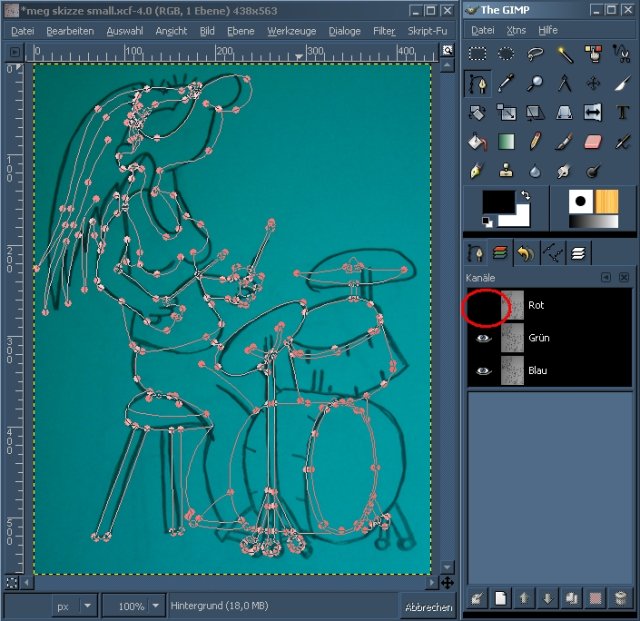Open the Xtns menu in The GIMP window
The width and height of the screenshot is (640, 621).
pyautogui.click(x=516, y=30)
